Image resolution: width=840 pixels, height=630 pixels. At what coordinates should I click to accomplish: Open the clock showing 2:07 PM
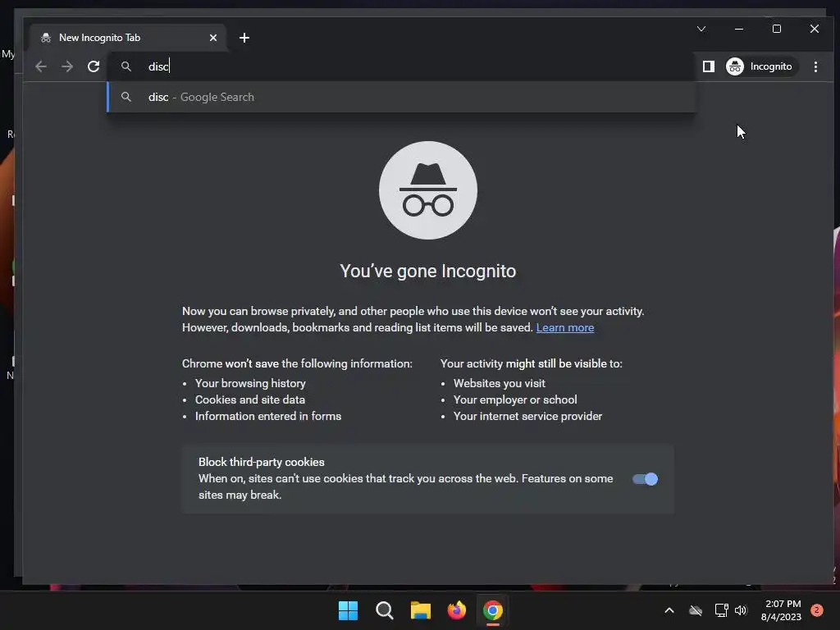click(x=781, y=610)
